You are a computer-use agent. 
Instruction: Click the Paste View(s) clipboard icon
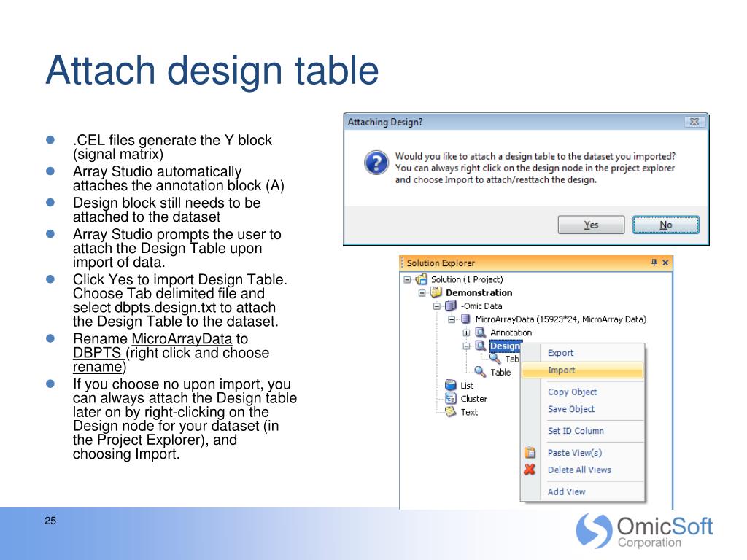pos(530,452)
